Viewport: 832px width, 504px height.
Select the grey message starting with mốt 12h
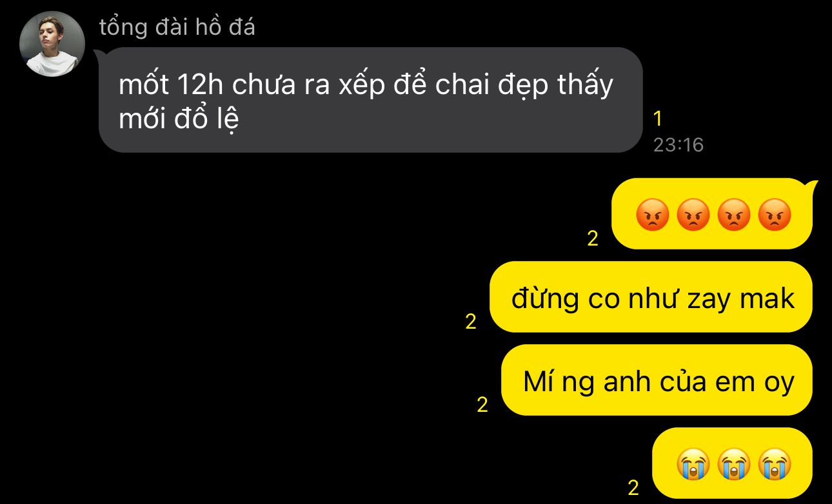coord(371,100)
